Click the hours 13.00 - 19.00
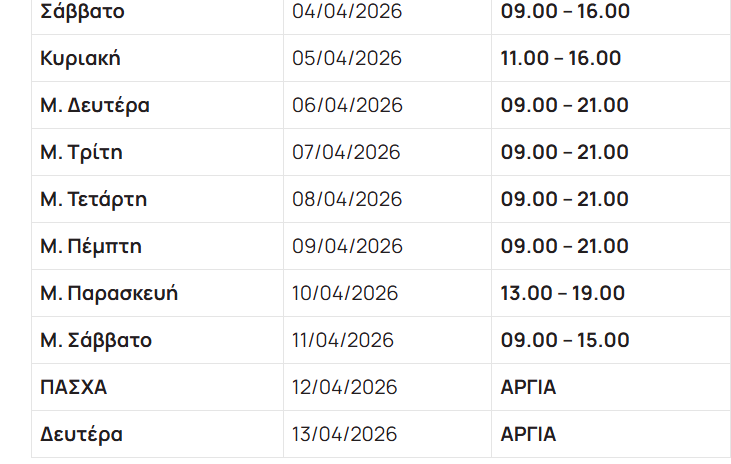 (x=562, y=293)
